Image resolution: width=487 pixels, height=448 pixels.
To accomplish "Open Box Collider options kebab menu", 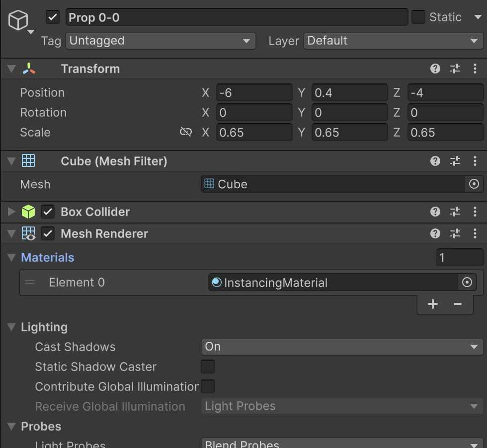I will 475,212.
